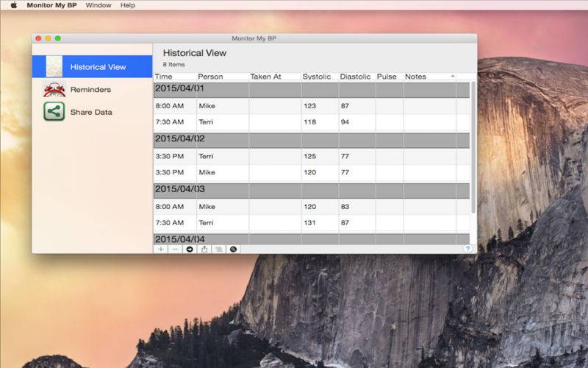
Task: Click the 8 Items count label
Action: (x=174, y=65)
